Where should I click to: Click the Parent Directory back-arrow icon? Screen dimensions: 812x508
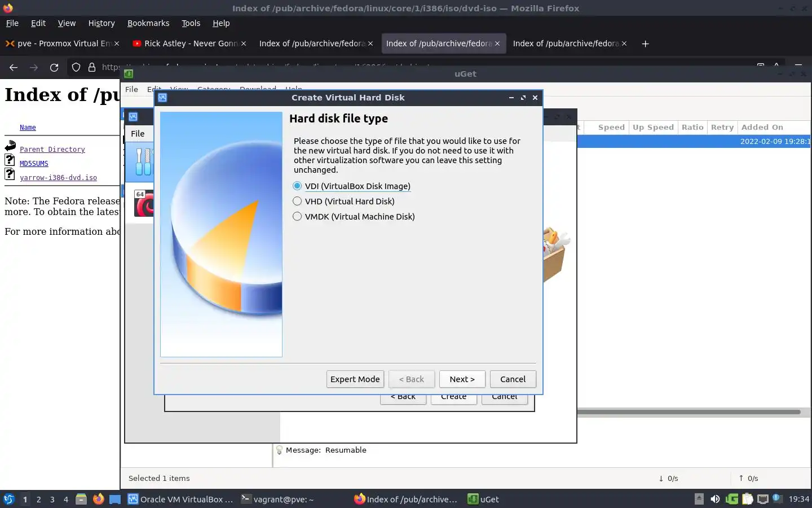(10, 146)
